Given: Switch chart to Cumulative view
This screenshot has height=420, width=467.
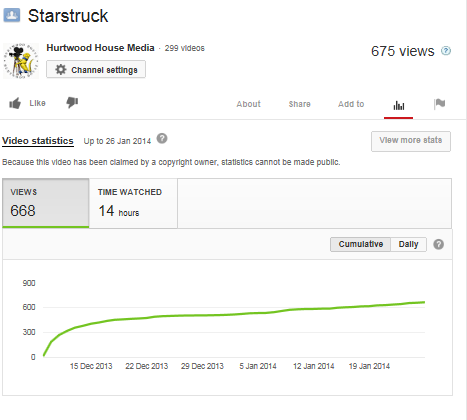Looking at the screenshot, I should pyautogui.click(x=361, y=244).
